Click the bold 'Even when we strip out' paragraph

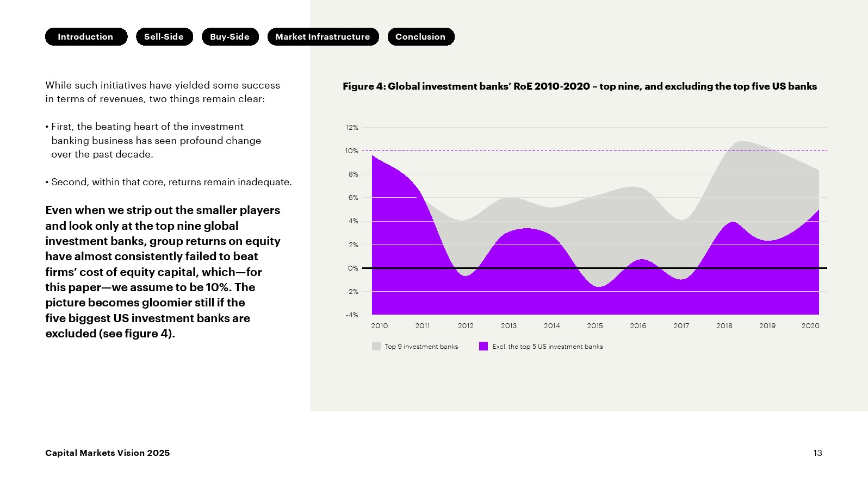coord(163,272)
